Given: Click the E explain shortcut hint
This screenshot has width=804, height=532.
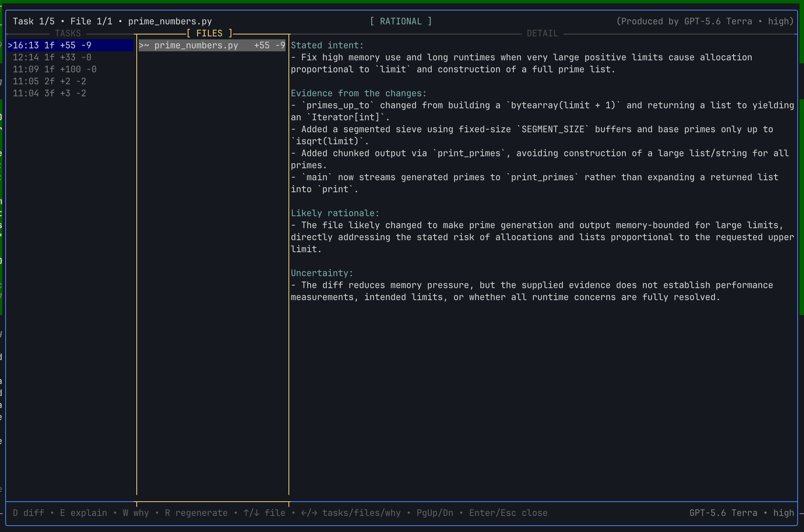Looking at the screenshot, I should pos(84,513).
